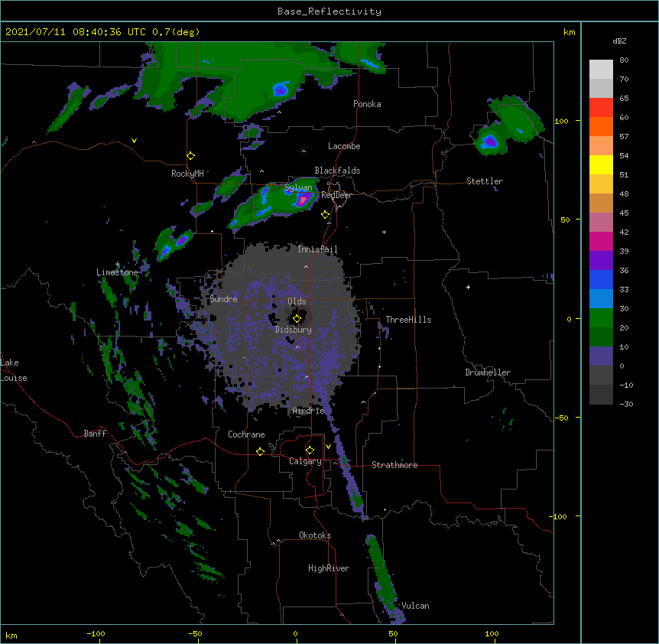The width and height of the screenshot is (659, 644).
Task: Click the yellow diamond marker above Calgary label
Action: pyautogui.click(x=310, y=450)
